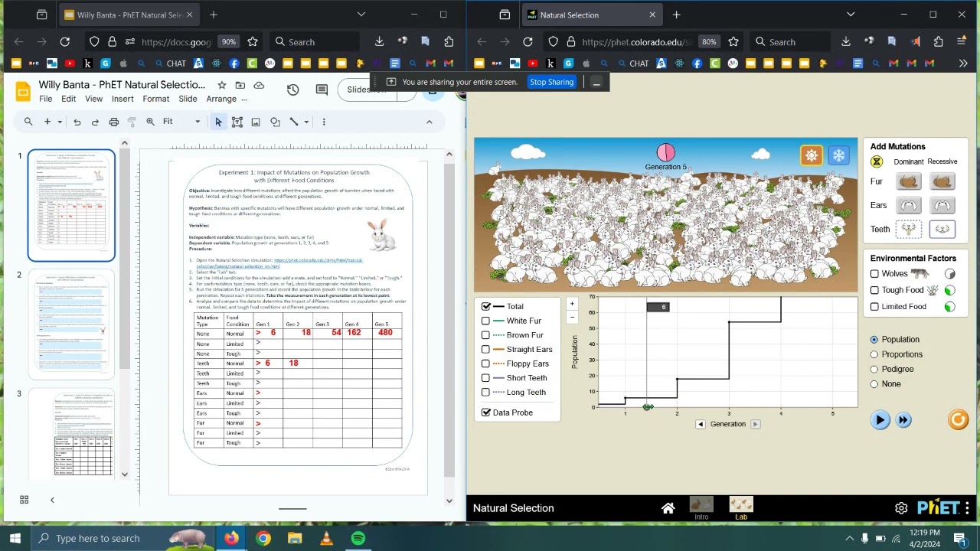The width and height of the screenshot is (980, 551).
Task: Reset the simulation with orange button
Action: [958, 419]
